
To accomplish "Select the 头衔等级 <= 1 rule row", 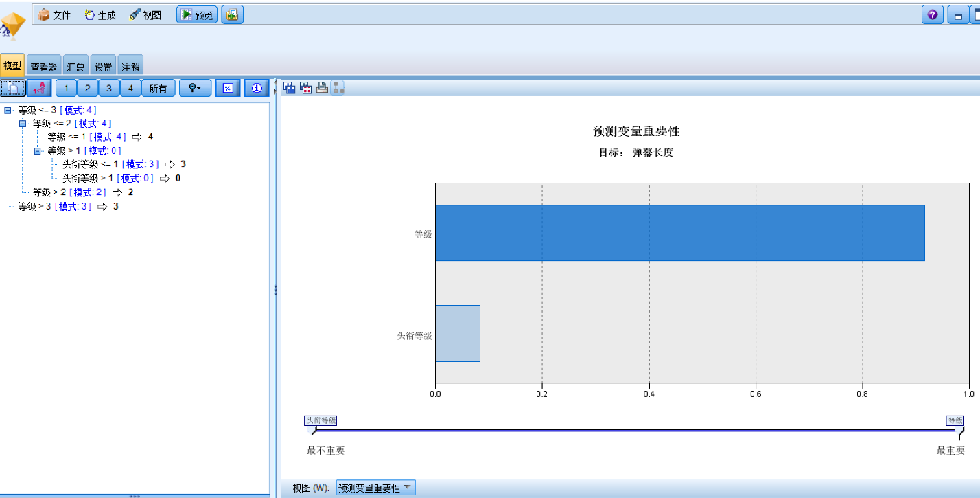I will point(124,165).
